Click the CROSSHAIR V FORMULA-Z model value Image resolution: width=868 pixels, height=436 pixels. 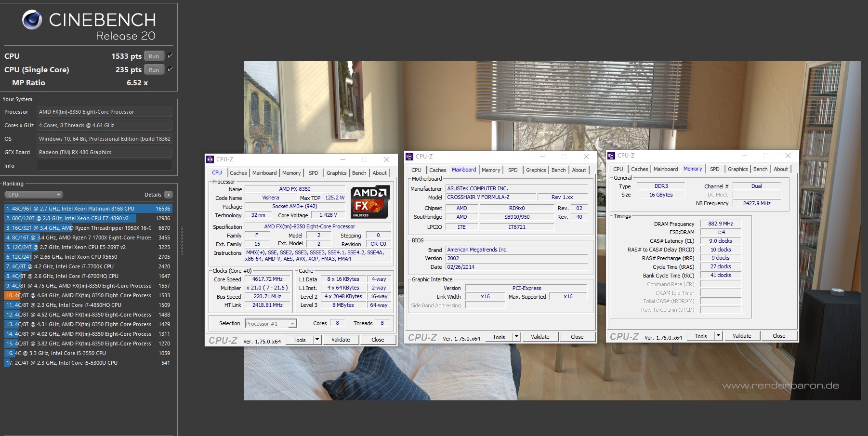pyautogui.click(x=490, y=197)
